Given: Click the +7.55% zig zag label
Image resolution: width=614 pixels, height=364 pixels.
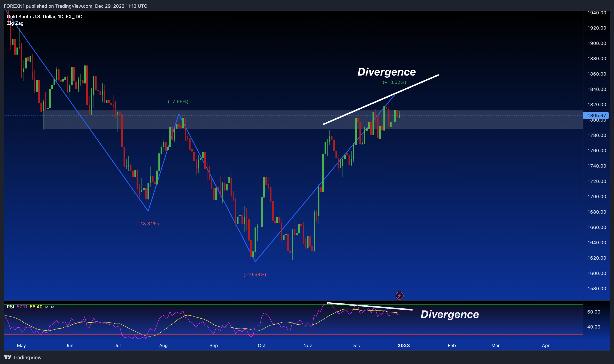Looking at the screenshot, I should (178, 102).
